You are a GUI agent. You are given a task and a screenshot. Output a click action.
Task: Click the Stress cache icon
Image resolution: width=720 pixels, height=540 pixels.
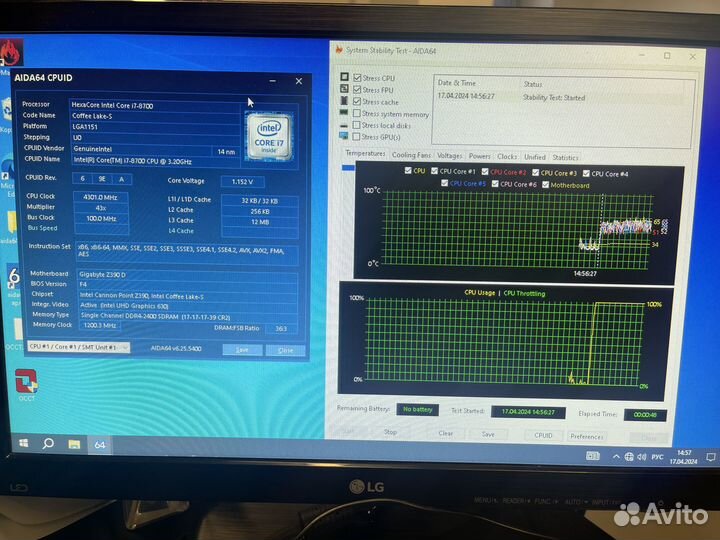(x=344, y=101)
